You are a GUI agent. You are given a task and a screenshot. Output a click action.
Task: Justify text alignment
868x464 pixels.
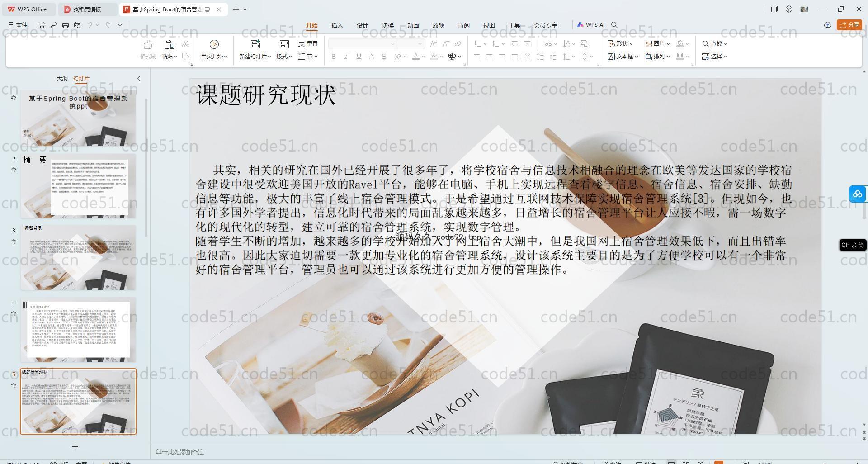click(x=514, y=57)
